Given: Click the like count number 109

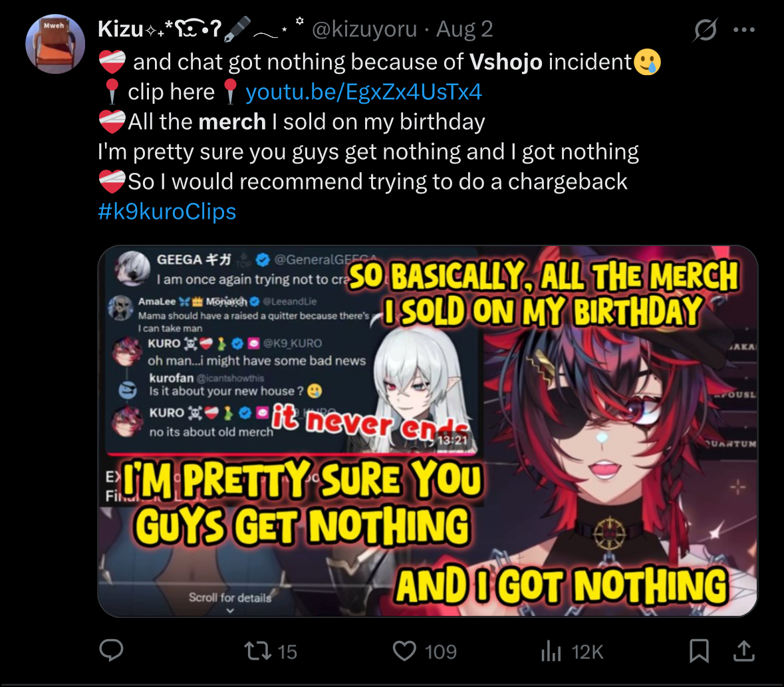Looking at the screenshot, I should tap(440, 652).
